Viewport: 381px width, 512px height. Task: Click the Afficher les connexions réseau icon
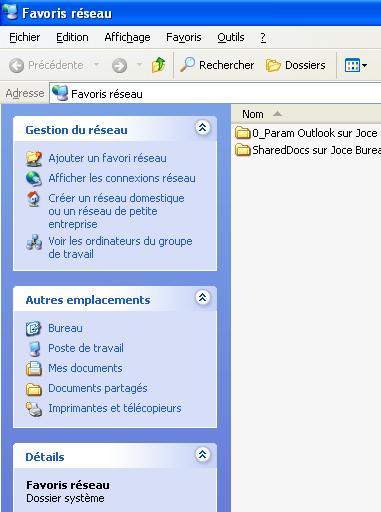click(34, 178)
